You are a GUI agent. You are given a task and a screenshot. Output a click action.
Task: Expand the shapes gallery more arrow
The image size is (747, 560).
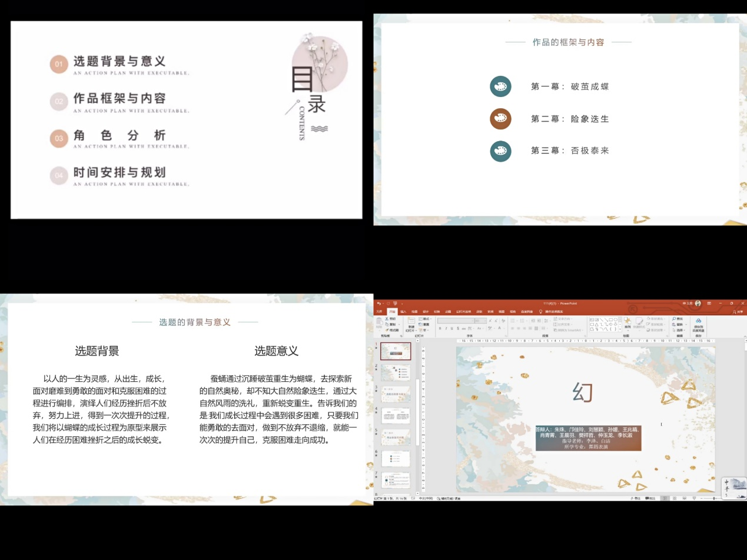(x=620, y=329)
